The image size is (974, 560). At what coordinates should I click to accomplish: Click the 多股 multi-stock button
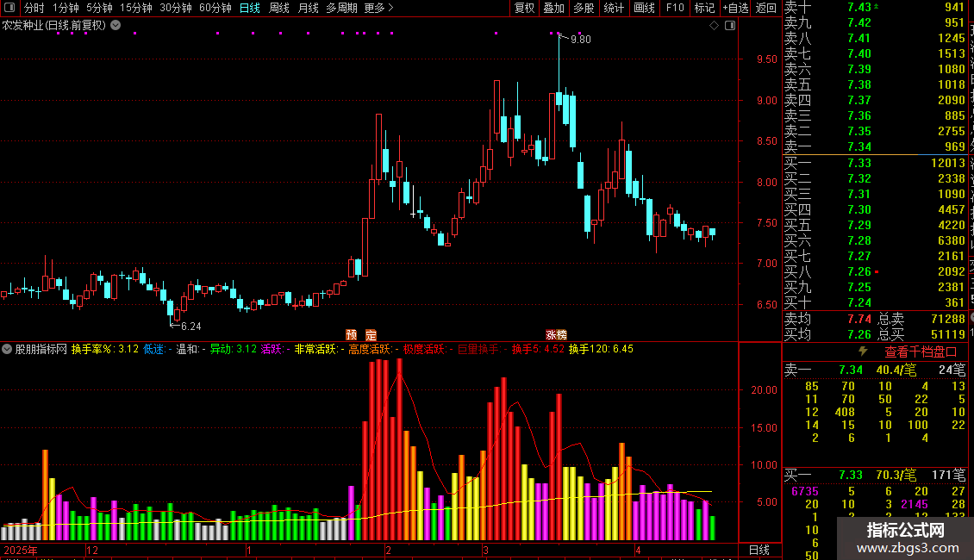click(584, 8)
